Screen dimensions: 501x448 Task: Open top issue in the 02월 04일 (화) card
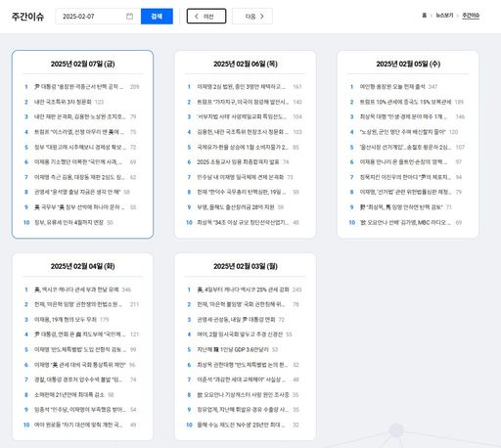(76, 290)
